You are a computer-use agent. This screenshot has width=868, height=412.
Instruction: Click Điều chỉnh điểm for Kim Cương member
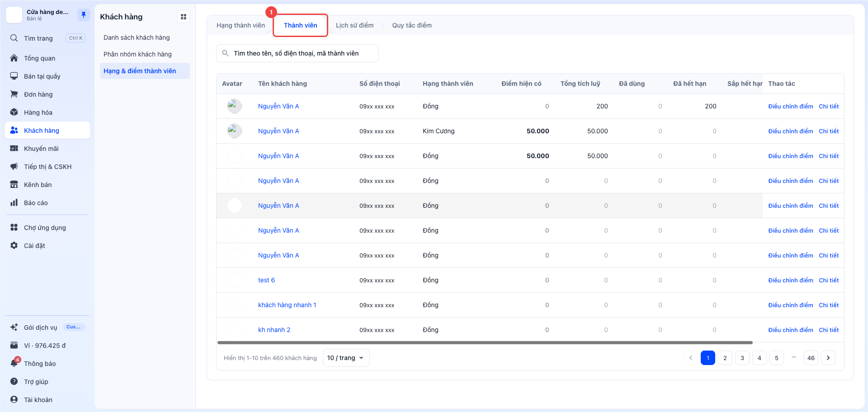click(x=791, y=131)
